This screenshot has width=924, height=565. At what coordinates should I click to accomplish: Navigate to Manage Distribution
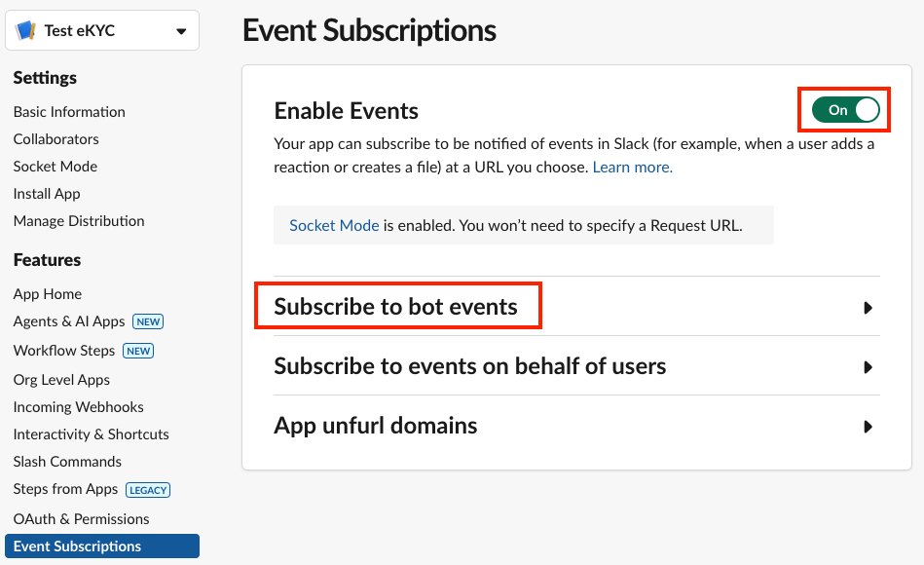[79, 220]
